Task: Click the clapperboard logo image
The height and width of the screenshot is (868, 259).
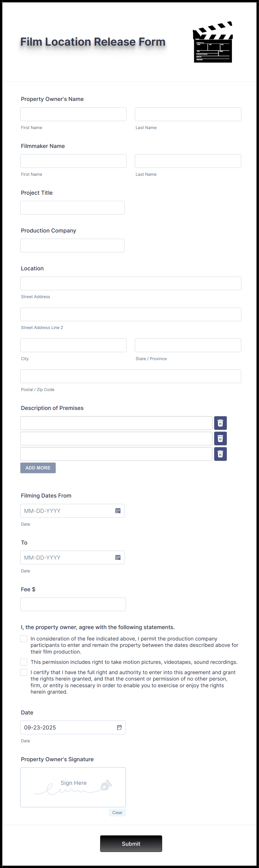Action: click(212, 41)
